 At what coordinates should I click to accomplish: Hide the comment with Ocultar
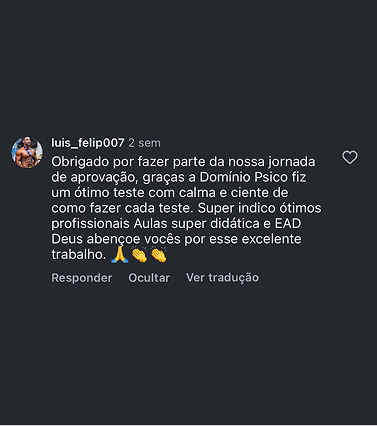click(149, 278)
